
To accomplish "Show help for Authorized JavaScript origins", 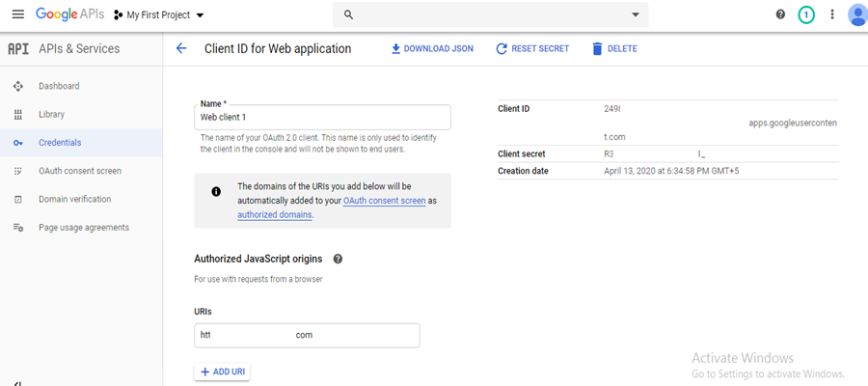I will pos(338,259).
